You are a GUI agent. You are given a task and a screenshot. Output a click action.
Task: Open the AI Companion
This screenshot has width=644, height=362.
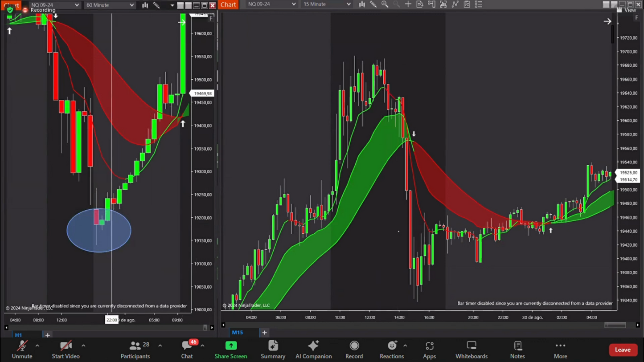[313, 350]
